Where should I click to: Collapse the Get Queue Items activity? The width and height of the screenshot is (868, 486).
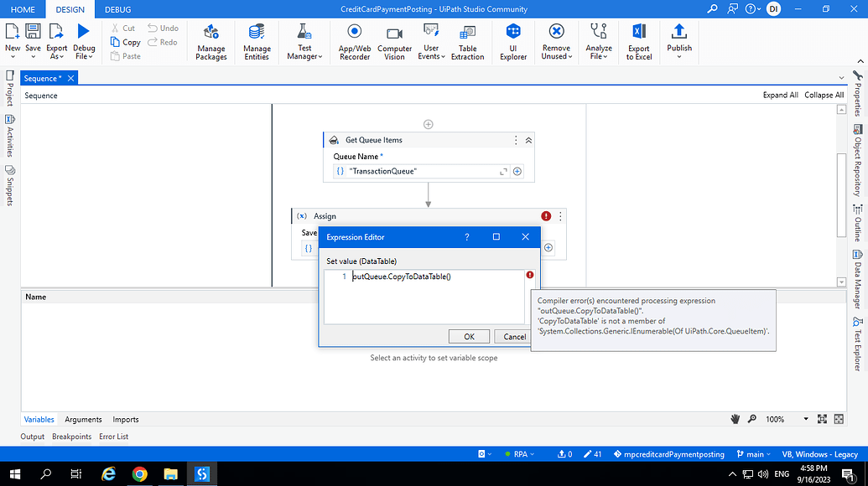pyautogui.click(x=527, y=140)
